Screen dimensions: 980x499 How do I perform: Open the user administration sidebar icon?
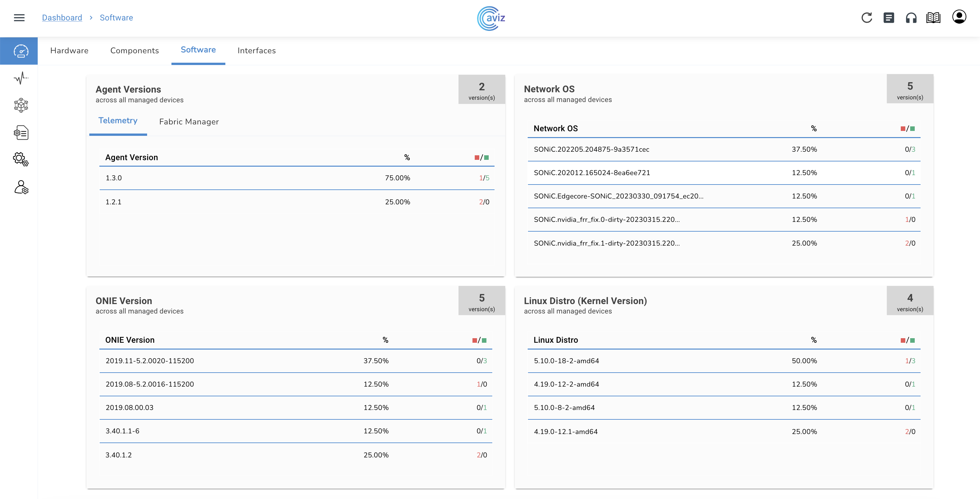click(21, 187)
